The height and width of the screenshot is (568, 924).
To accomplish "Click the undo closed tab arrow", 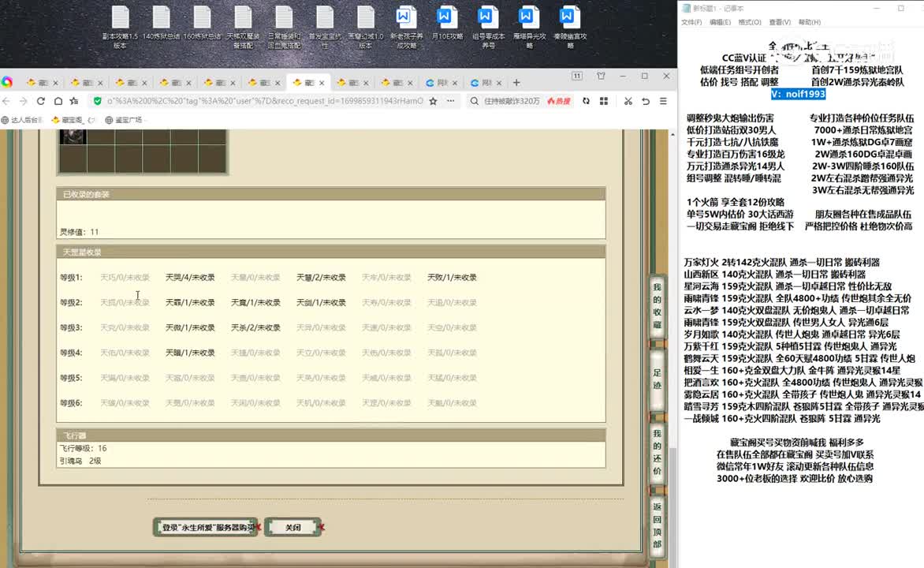I will pyautogui.click(x=646, y=101).
